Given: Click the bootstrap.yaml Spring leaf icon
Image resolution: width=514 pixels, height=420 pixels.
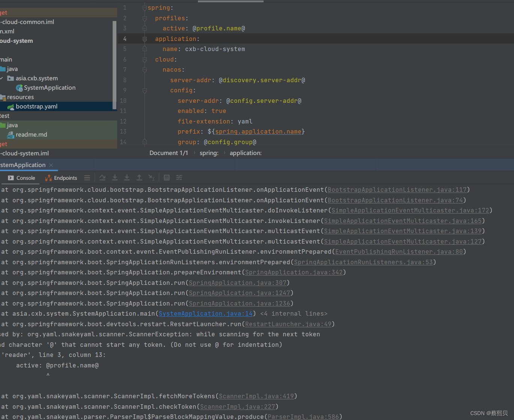Looking at the screenshot, I should (11, 107).
